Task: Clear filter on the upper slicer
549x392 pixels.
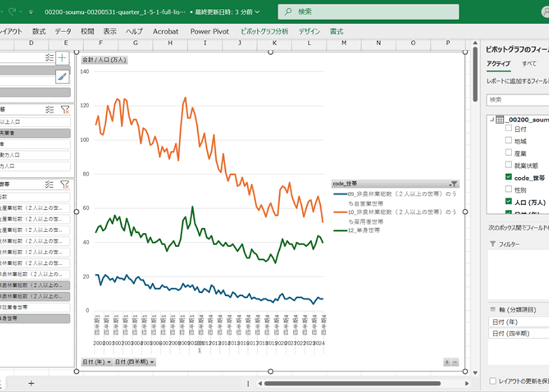Action: pos(65,109)
